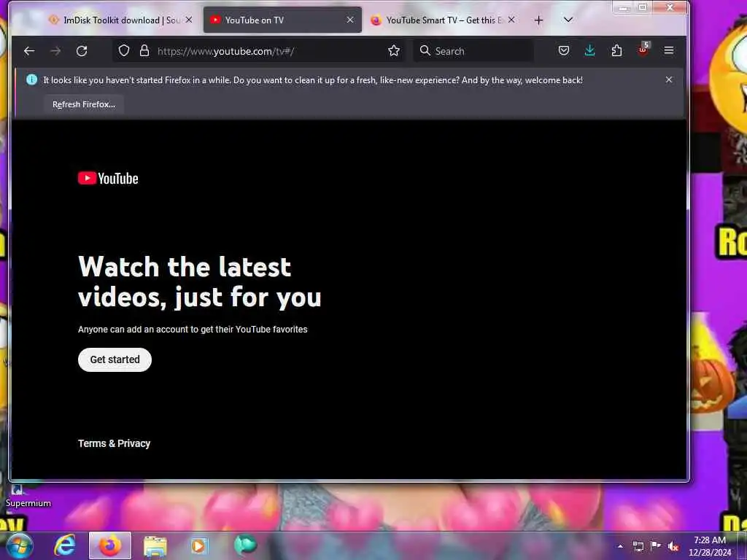Screen dimensions: 747x560
Task: Click the muted volume tray icon
Action: [673, 547]
